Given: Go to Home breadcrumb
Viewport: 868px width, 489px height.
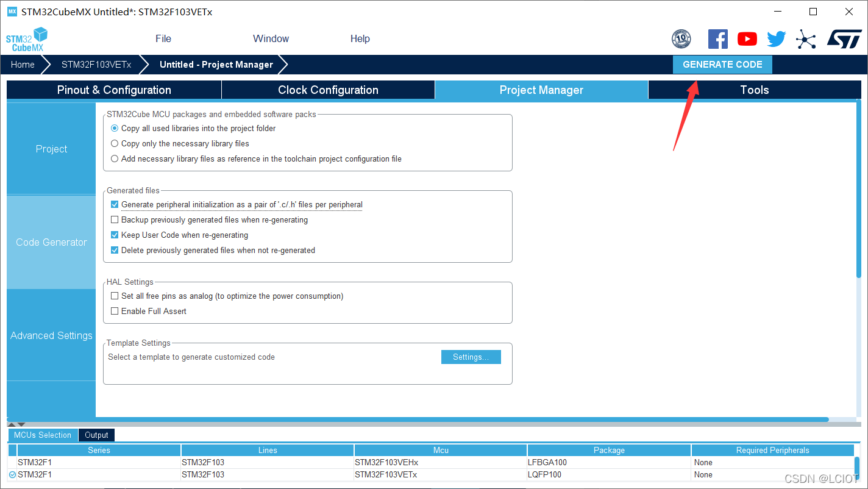Looking at the screenshot, I should [x=23, y=65].
